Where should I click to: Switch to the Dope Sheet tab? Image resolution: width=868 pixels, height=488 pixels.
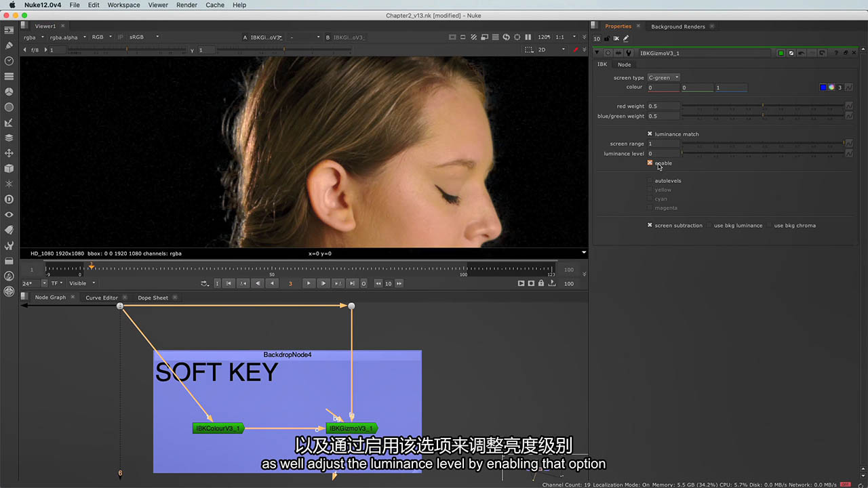click(x=153, y=298)
